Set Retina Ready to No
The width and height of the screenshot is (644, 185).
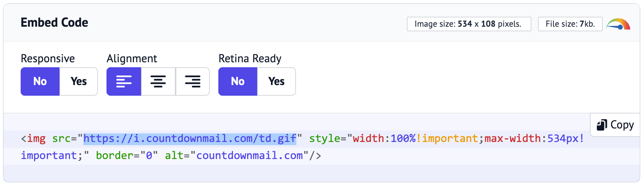coord(238,81)
